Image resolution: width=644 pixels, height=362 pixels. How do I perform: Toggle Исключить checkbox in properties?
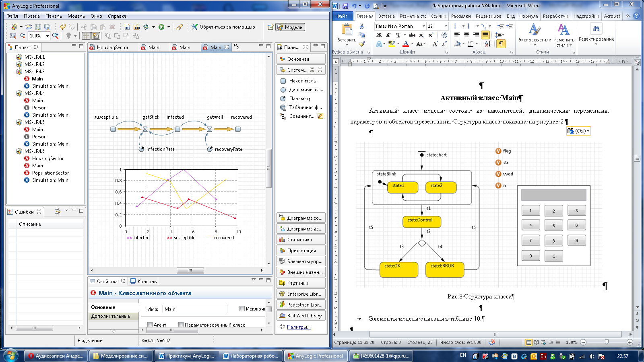[x=242, y=309]
